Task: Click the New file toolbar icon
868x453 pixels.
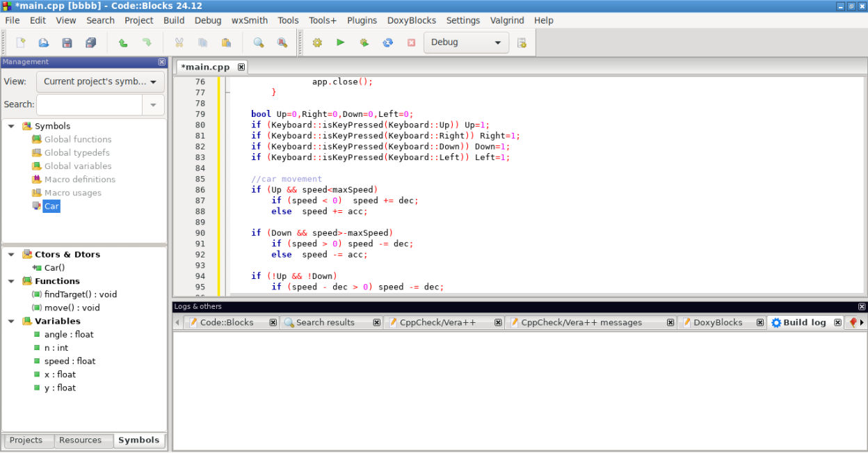Action: tap(21, 42)
